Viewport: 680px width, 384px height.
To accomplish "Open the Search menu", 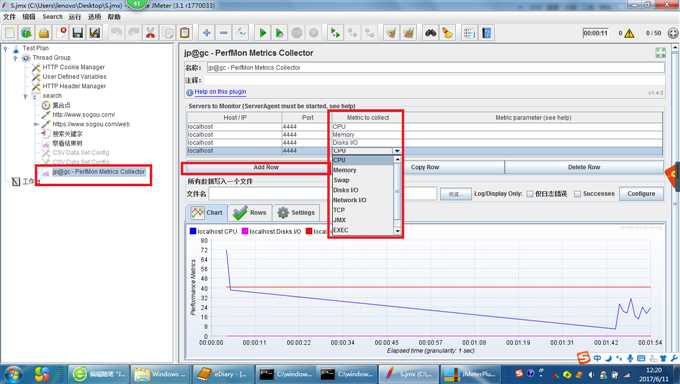I will pyautogui.click(x=52, y=16).
